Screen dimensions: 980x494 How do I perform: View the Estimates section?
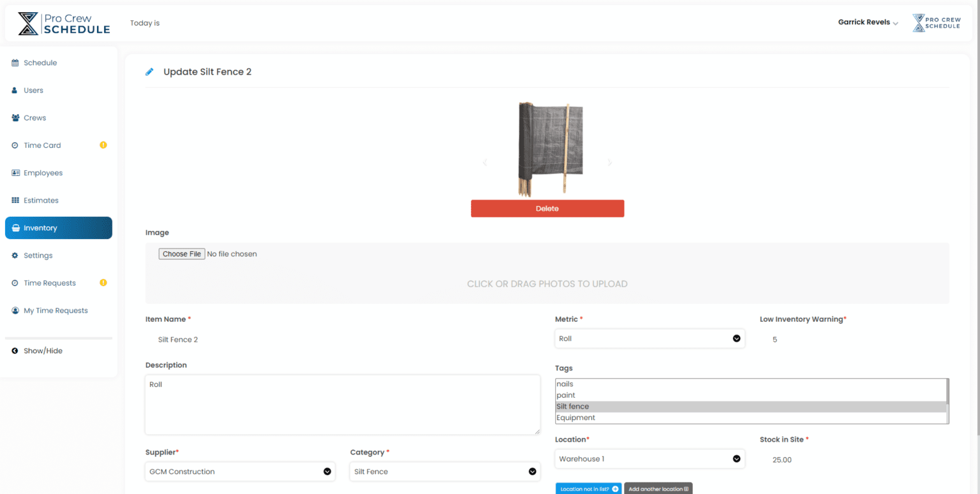(x=41, y=200)
